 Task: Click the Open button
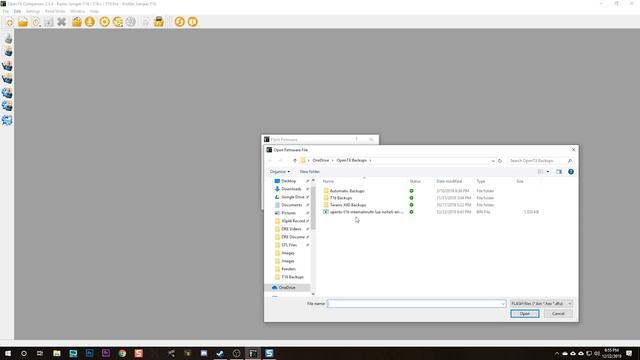525,314
